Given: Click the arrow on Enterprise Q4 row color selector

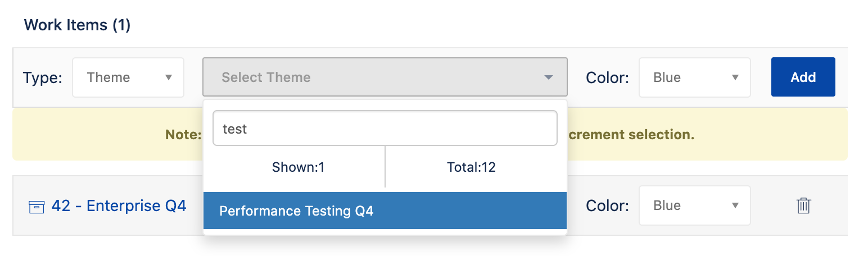Looking at the screenshot, I should 735,205.
